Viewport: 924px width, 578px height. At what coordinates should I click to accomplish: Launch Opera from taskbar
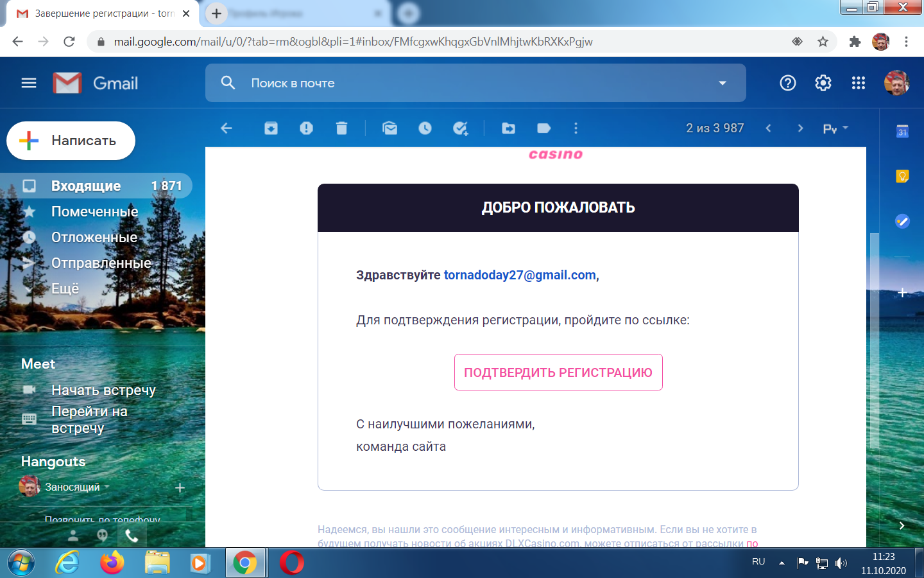coord(292,563)
